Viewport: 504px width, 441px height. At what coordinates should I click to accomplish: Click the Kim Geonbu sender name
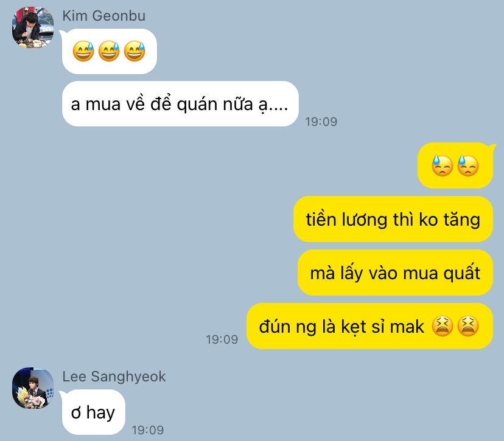(104, 16)
